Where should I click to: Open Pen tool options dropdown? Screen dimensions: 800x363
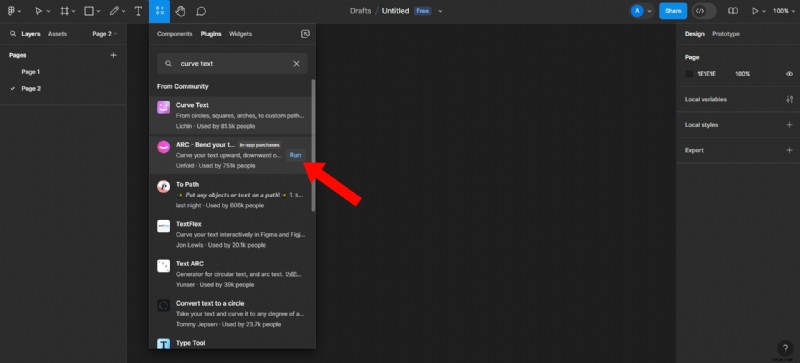[124, 11]
